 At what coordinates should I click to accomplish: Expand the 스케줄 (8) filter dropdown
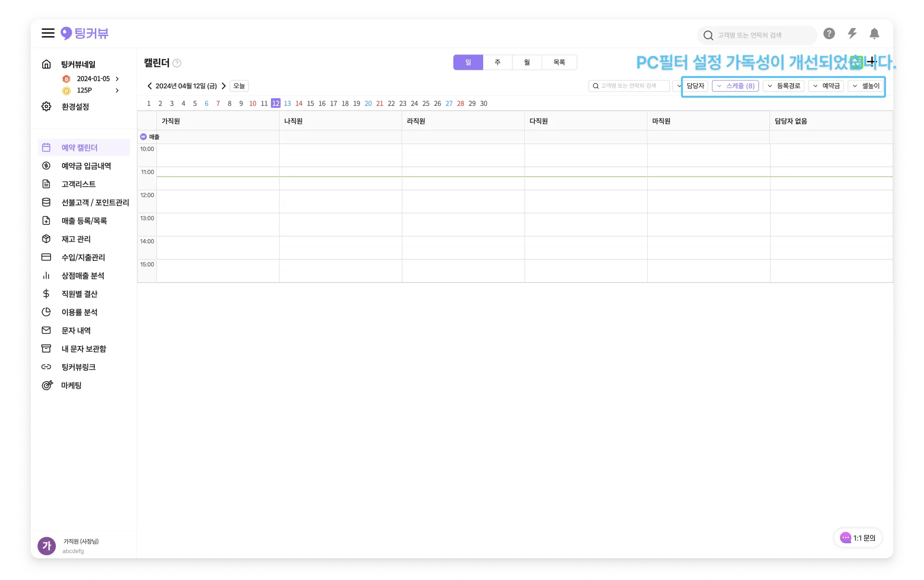coord(735,86)
